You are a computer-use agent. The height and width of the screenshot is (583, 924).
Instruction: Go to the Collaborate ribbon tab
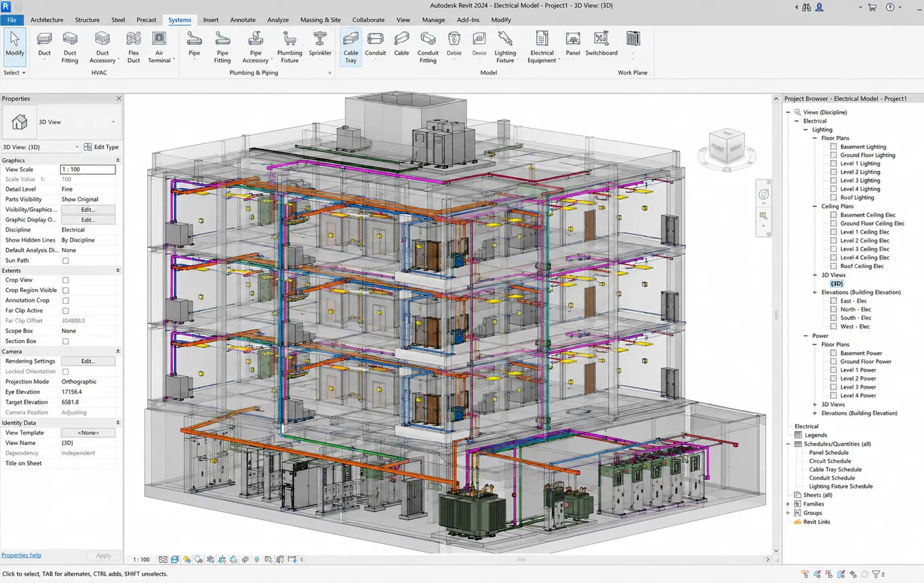368,20
